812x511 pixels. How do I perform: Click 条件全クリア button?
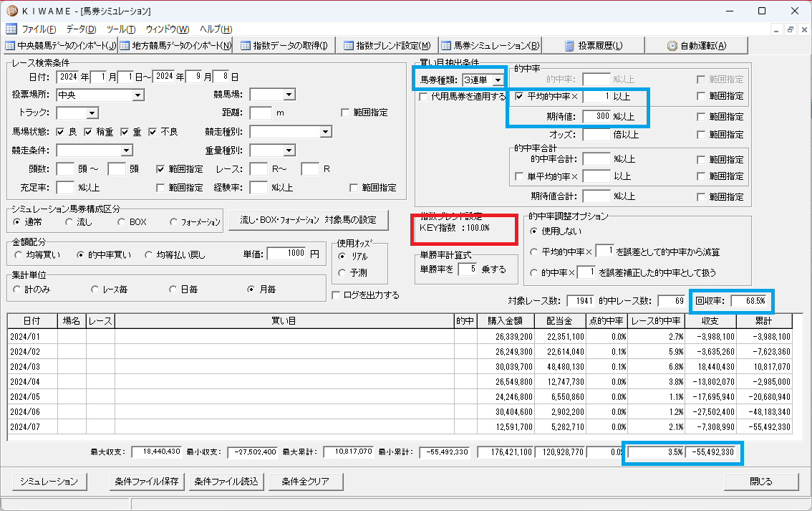[x=306, y=482]
